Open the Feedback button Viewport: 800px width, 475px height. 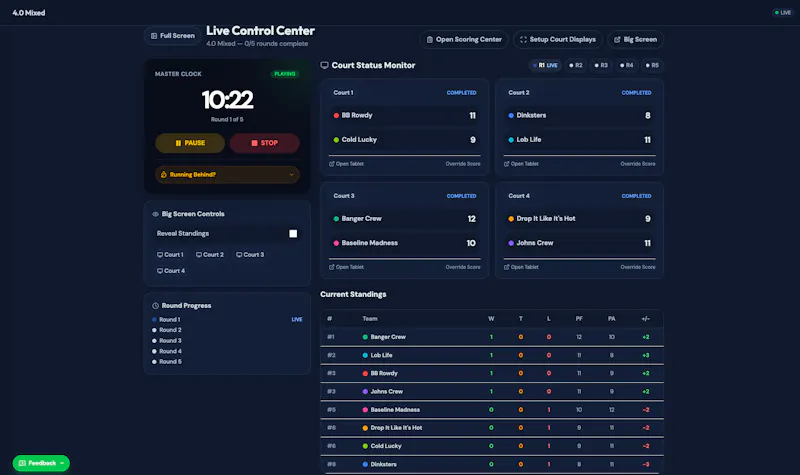(41, 463)
